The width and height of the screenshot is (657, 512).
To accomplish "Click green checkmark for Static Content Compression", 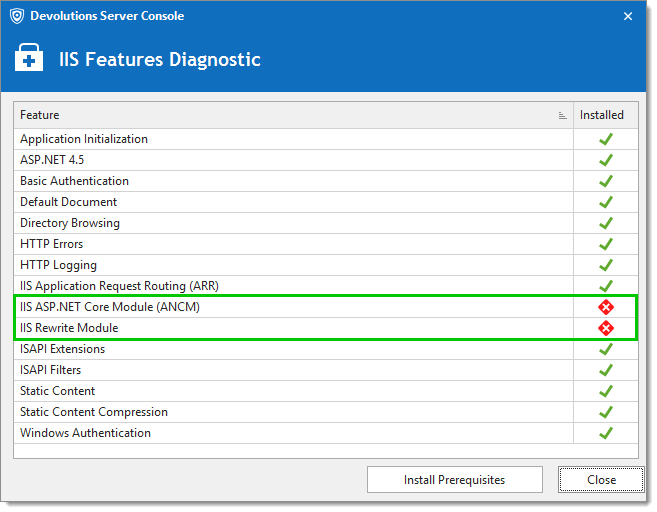I will click(x=606, y=412).
